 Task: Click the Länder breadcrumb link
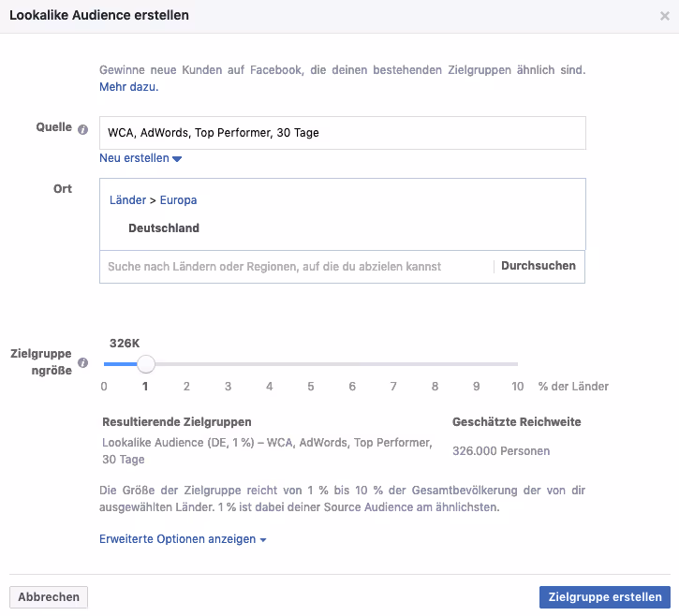click(127, 200)
